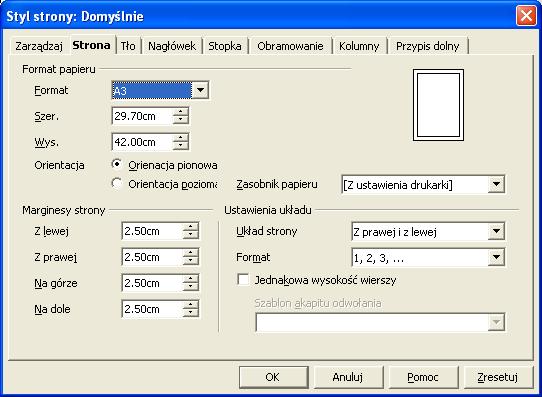Viewport: 542px width, 397px height.
Task: Switch to the Obramowanie tab
Action: (x=290, y=46)
